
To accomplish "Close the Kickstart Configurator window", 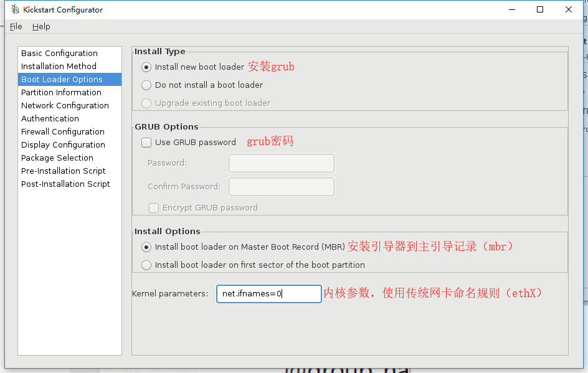I will click(569, 9).
